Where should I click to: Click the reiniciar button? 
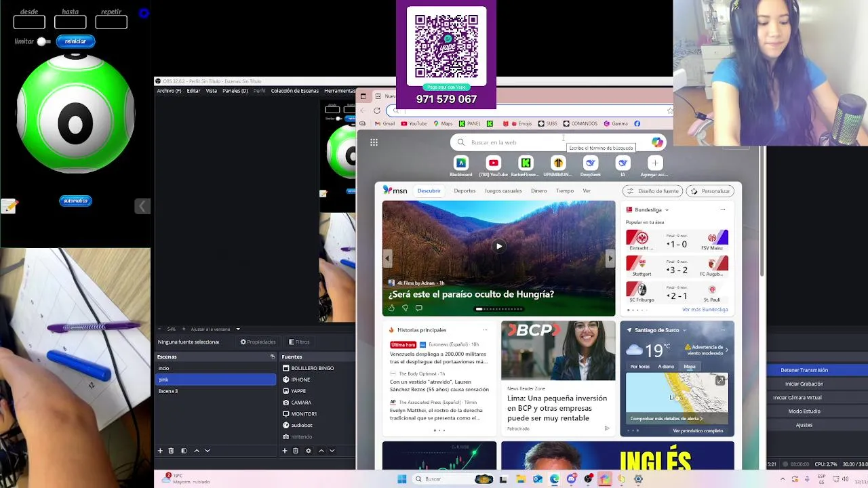75,41
